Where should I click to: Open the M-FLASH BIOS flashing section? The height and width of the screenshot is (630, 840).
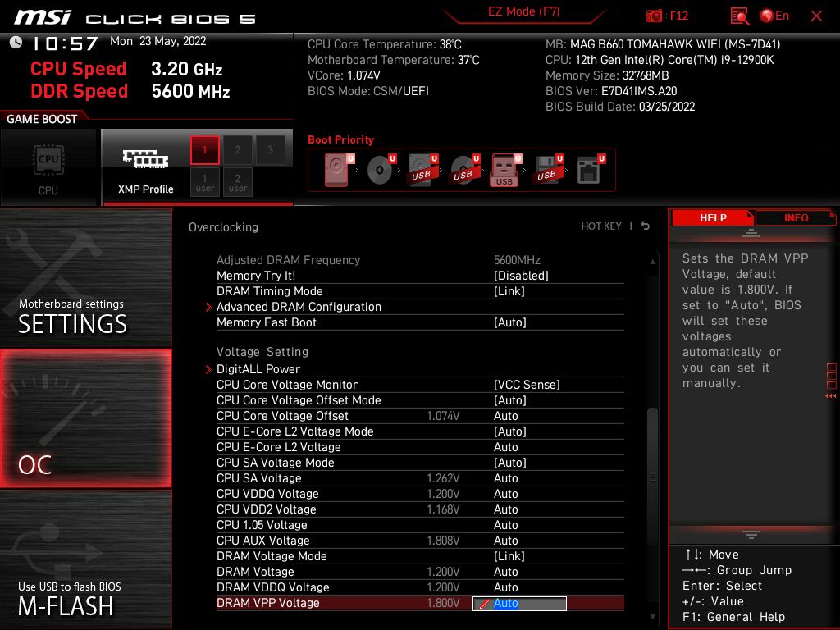85,559
